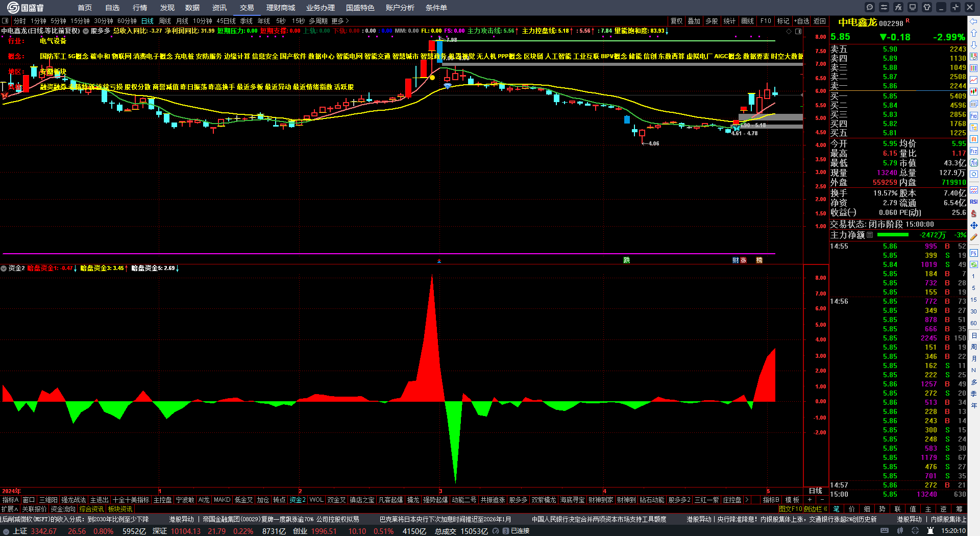Click the green refresh icon at sidebar bottom
Screen dimensions: 980x536
(974, 264)
